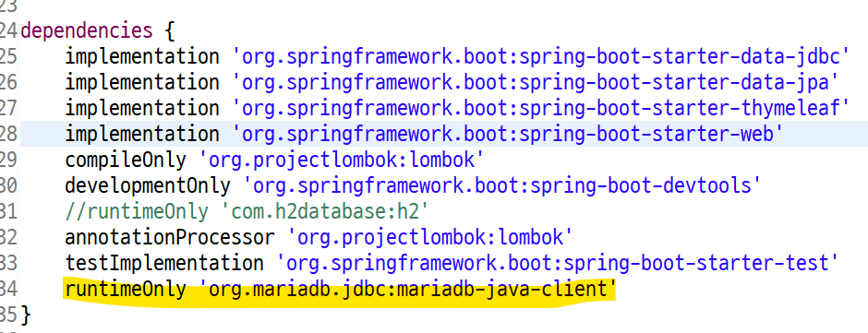Click the 'spring-boot-starter-data-jdbc' dependency string
The width and height of the screenshot is (868, 333).
click(x=540, y=56)
